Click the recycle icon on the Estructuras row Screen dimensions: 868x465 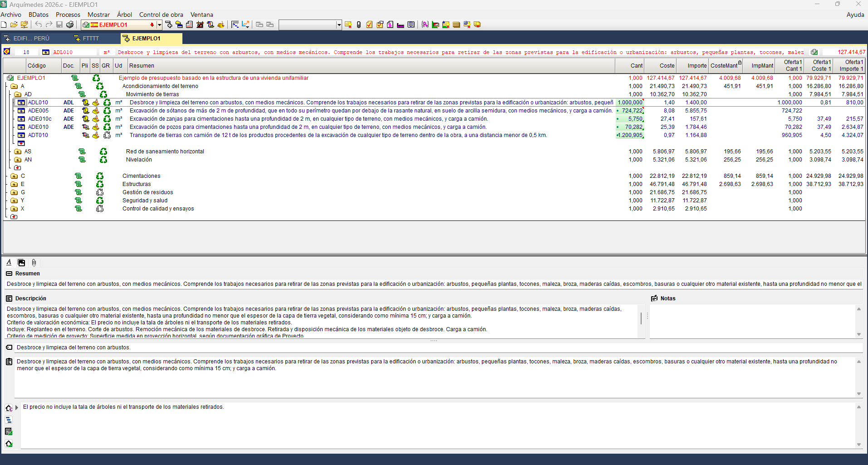pyautogui.click(x=100, y=184)
